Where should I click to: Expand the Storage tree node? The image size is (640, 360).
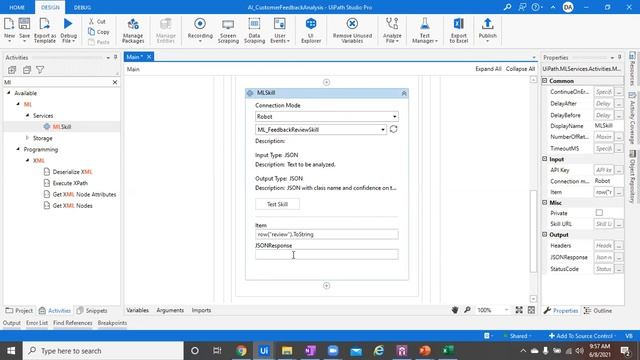point(27,138)
